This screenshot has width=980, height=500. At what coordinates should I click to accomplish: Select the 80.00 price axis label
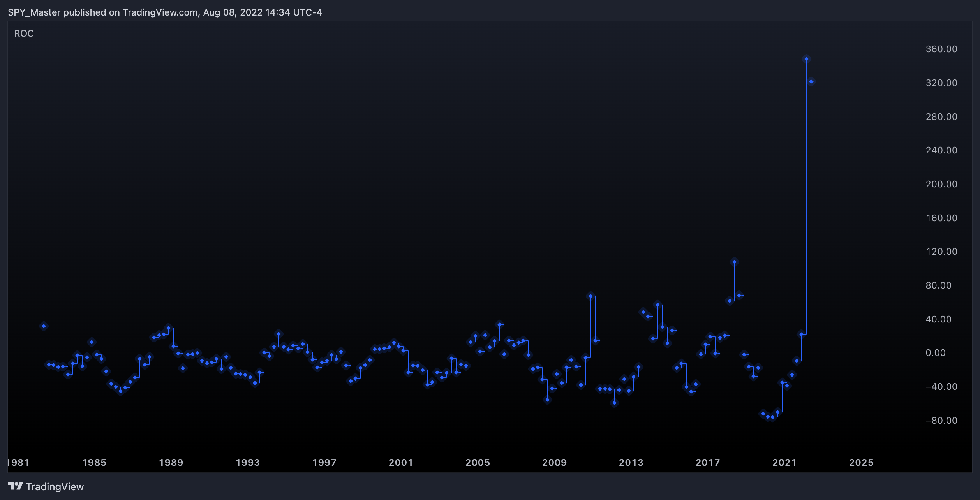pyautogui.click(x=938, y=285)
